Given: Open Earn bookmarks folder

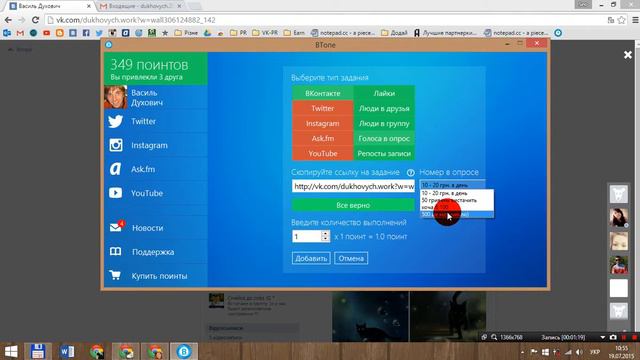Looking at the screenshot, I should click(294, 33).
